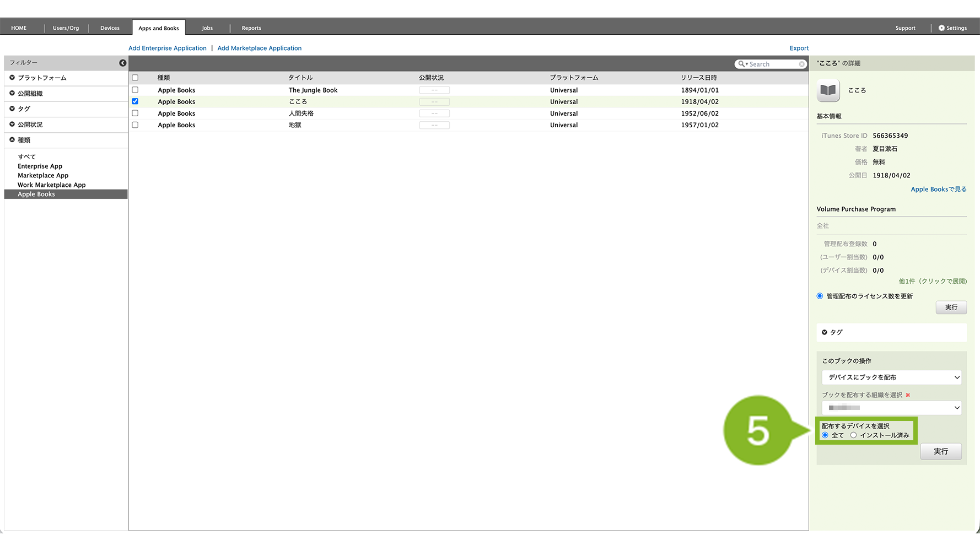Click Add Enterprise Application link

coord(168,48)
